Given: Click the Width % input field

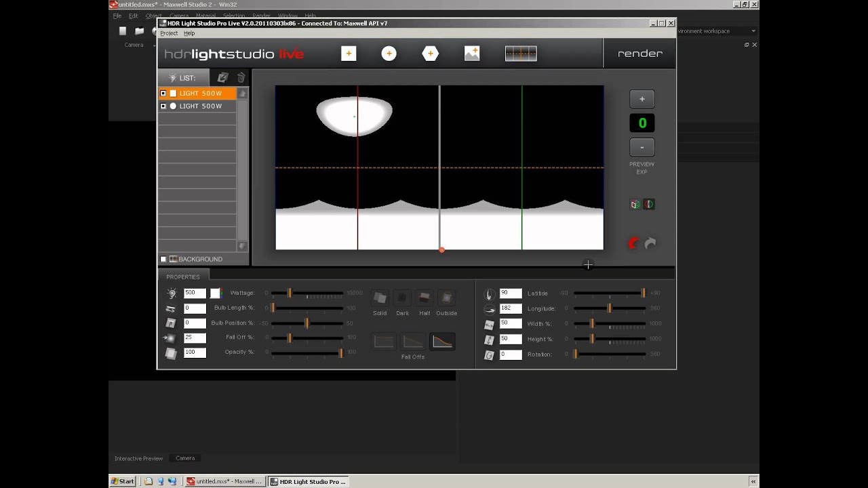Looking at the screenshot, I should [x=511, y=323].
